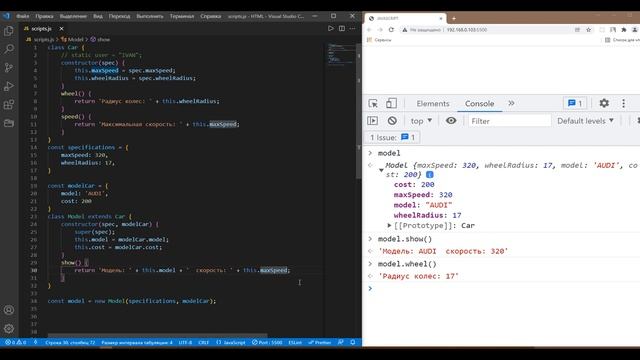Collapse the expanded Model object in console
This screenshot has width=640, height=360.
click(x=381, y=170)
